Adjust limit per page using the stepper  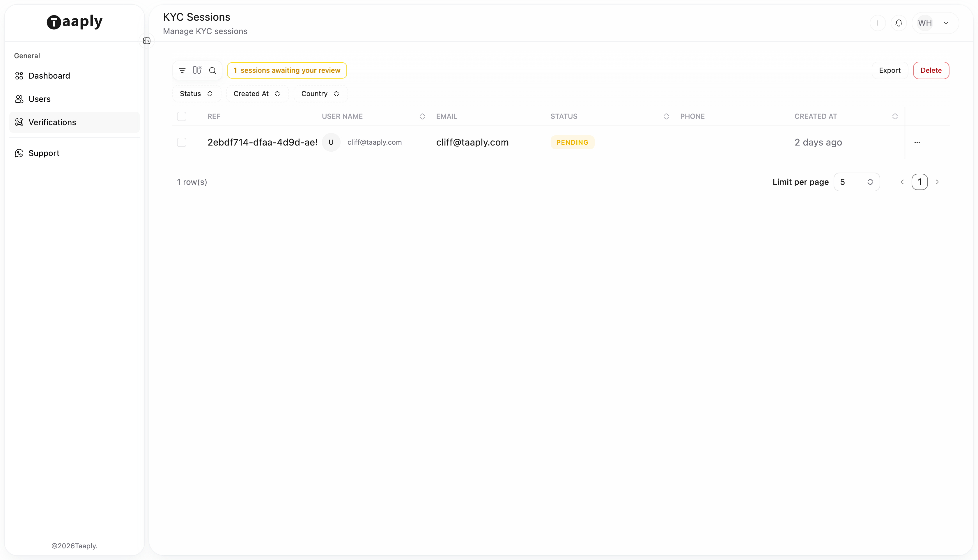click(870, 182)
